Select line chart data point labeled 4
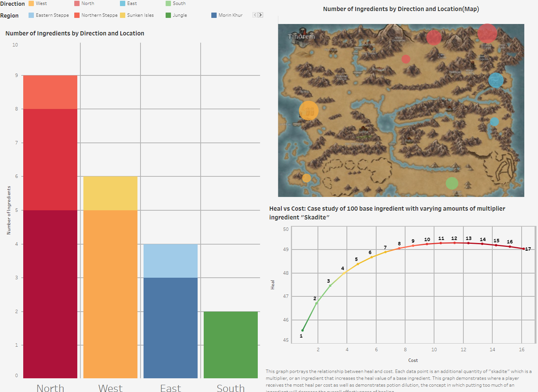538x392 pixels. pos(344,273)
